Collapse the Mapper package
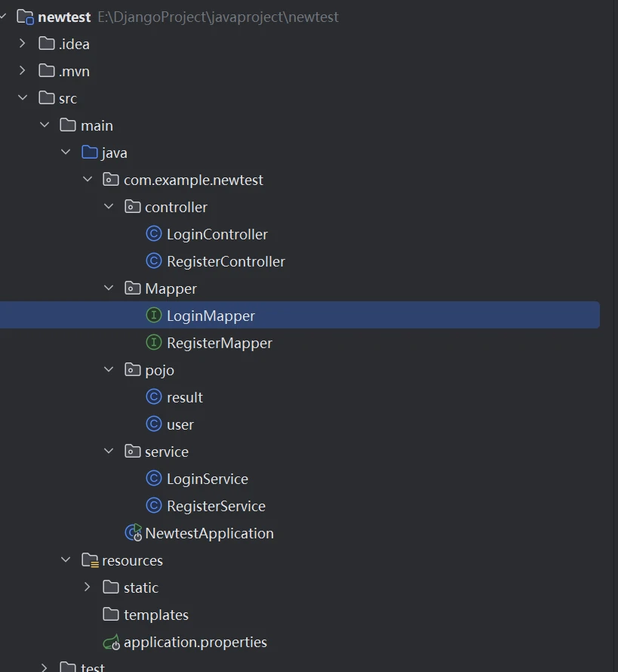 [x=109, y=288]
